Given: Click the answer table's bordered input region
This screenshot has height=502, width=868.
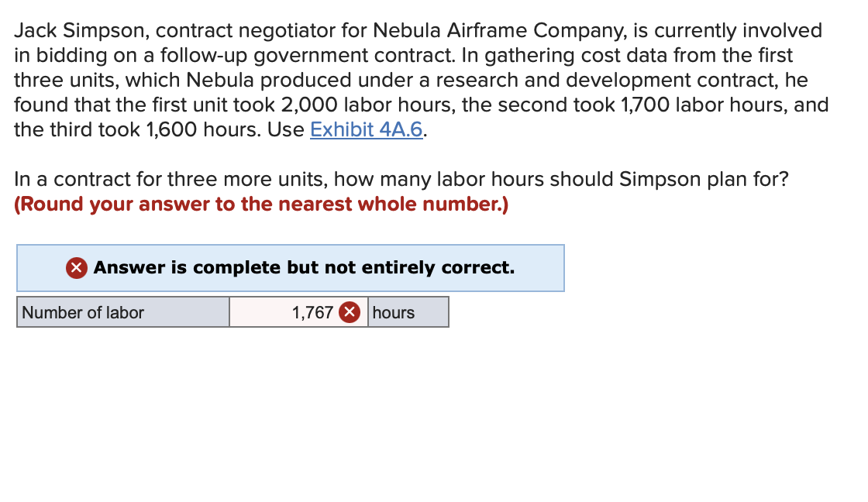Looking at the screenshot, I should coord(298,312).
